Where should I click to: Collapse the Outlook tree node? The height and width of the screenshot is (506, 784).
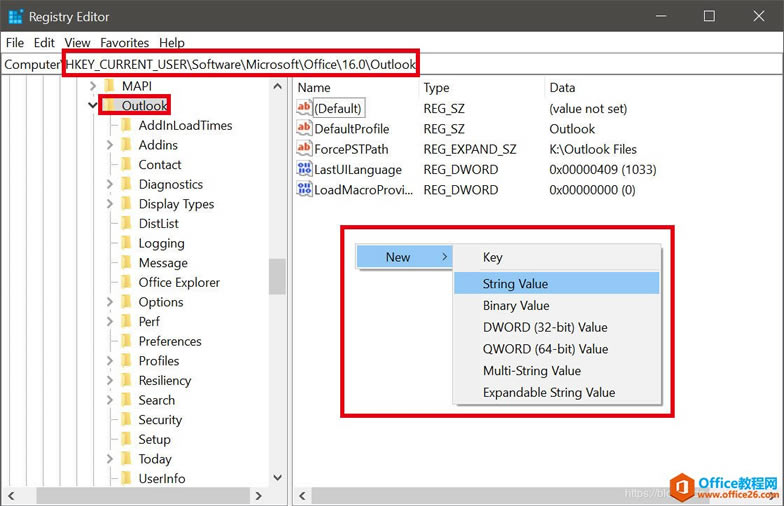click(92, 106)
